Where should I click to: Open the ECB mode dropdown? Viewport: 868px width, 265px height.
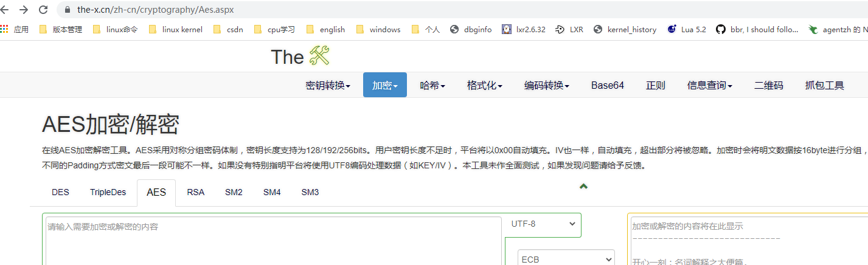coord(565,258)
